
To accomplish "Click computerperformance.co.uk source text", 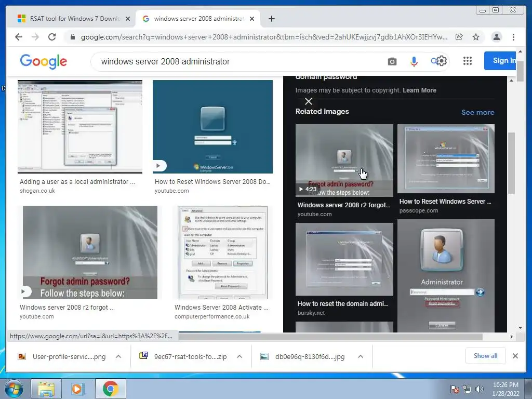I will [212, 316].
